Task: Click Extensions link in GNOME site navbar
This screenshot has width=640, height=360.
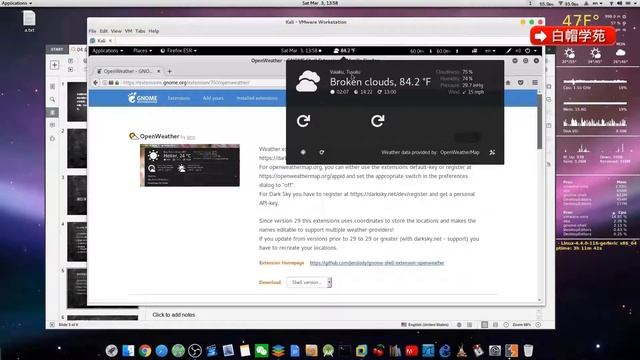Action: [x=179, y=98]
